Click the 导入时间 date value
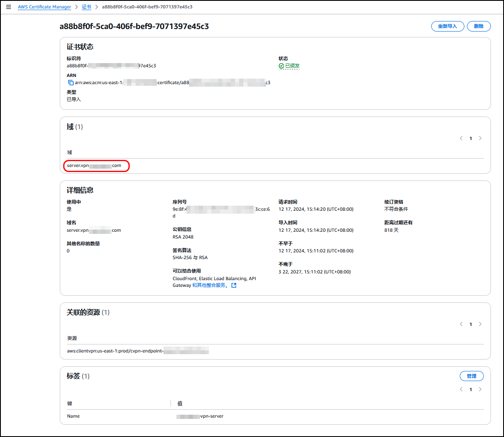 pos(316,230)
